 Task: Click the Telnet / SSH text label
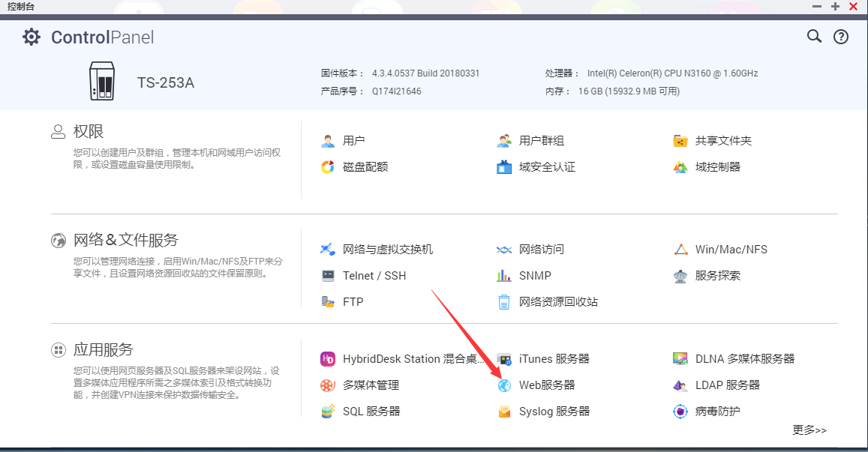pos(374,276)
